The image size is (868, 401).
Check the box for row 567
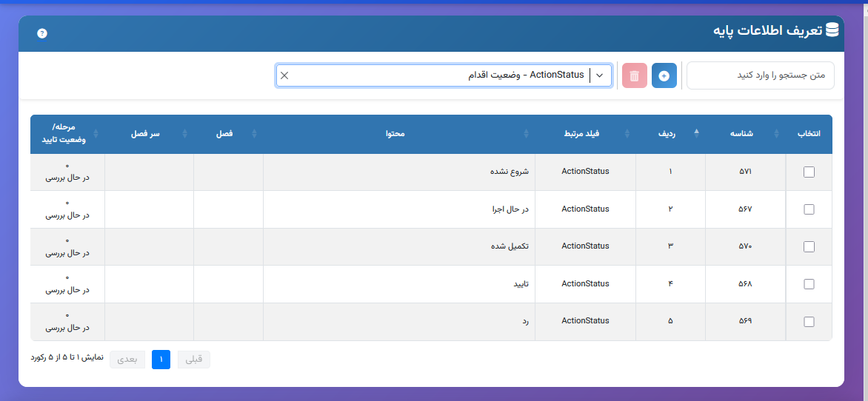[809, 209]
